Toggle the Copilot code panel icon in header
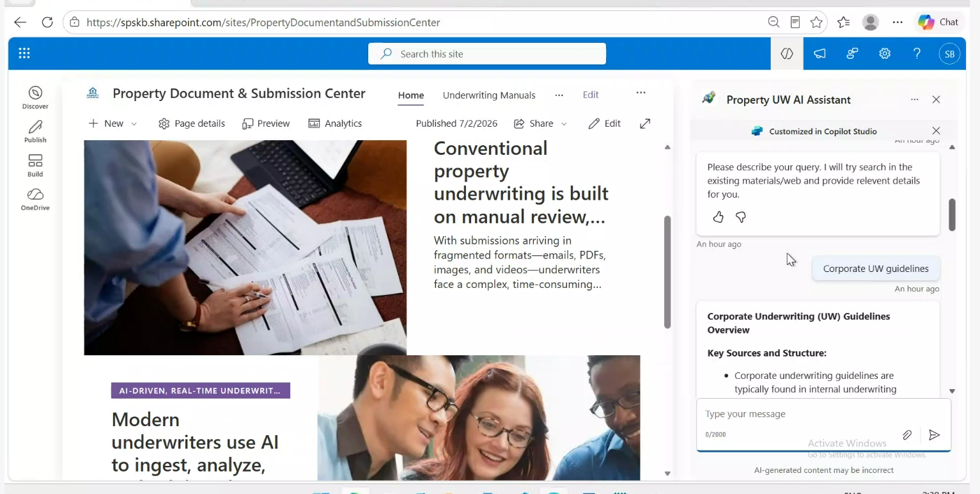This screenshot has width=980, height=494. (x=787, y=54)
